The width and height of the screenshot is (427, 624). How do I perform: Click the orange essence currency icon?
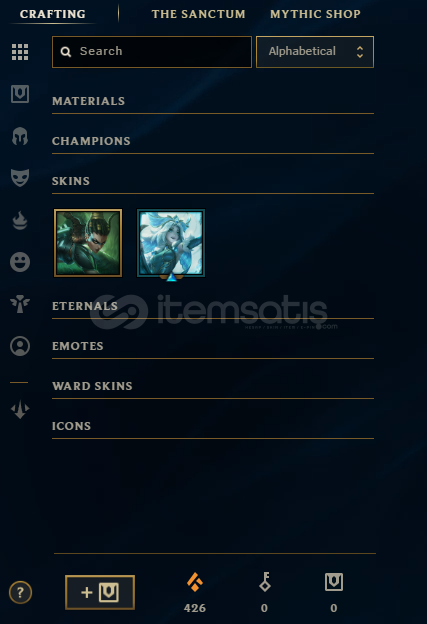(x=195, y=582)
